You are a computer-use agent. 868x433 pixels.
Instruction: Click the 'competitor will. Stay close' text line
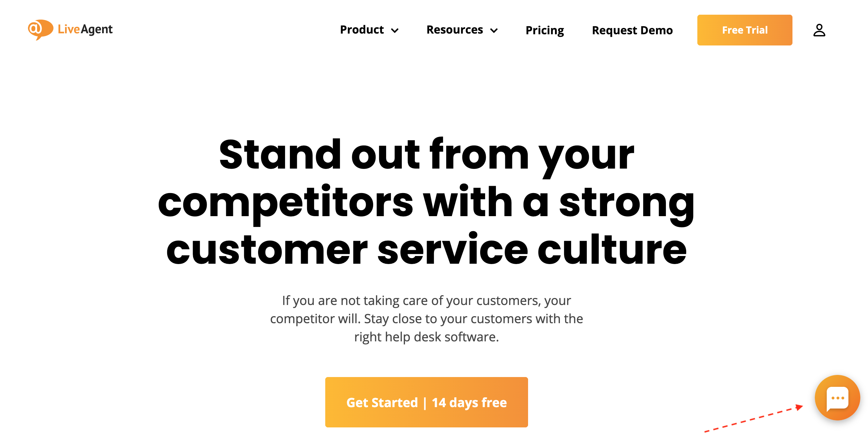[427, 319]
